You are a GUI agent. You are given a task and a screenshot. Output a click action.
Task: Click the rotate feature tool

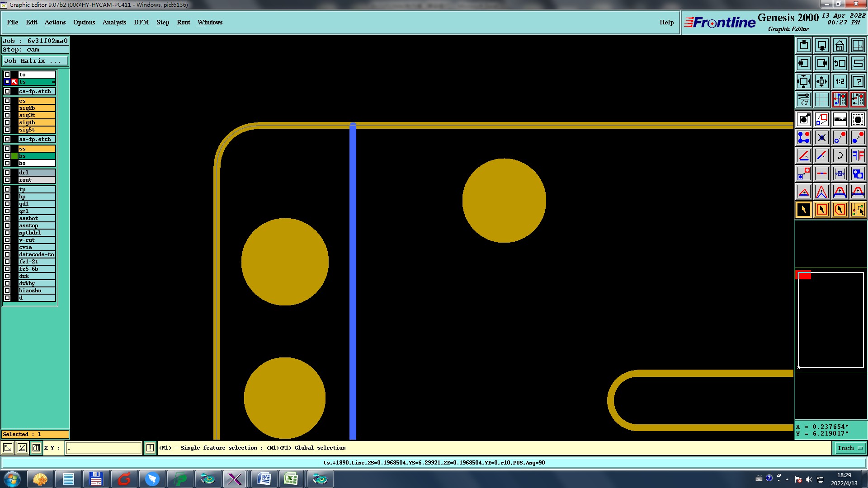click(x=840, y=156)
